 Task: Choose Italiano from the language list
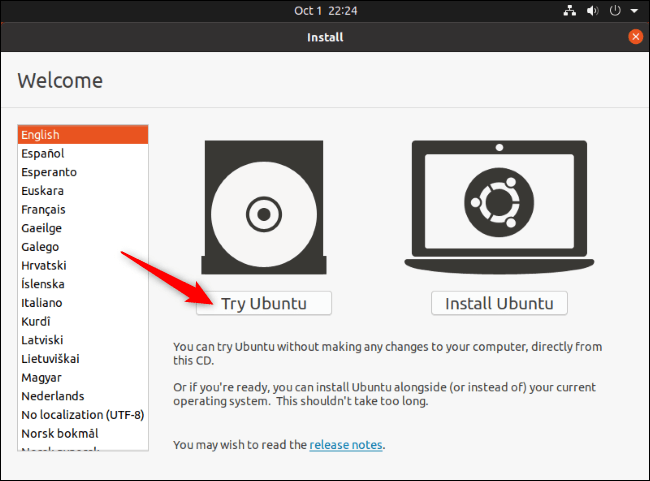[x=83, y=303]
